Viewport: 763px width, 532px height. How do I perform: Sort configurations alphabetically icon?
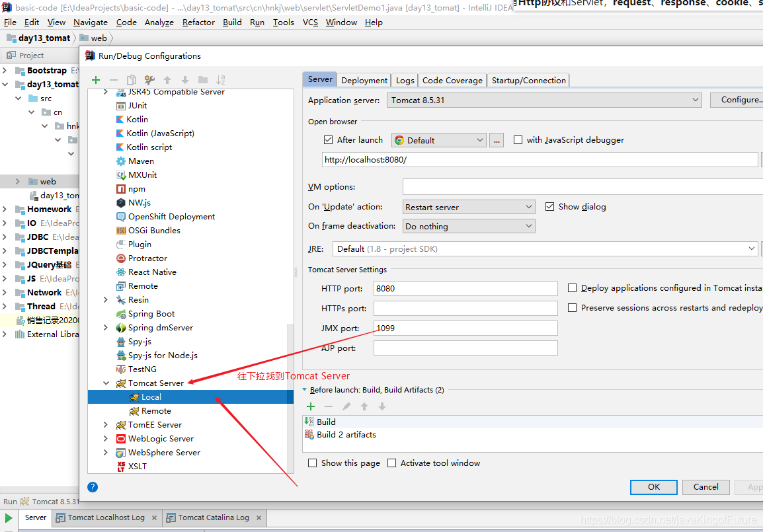click(x=220, y=80)
